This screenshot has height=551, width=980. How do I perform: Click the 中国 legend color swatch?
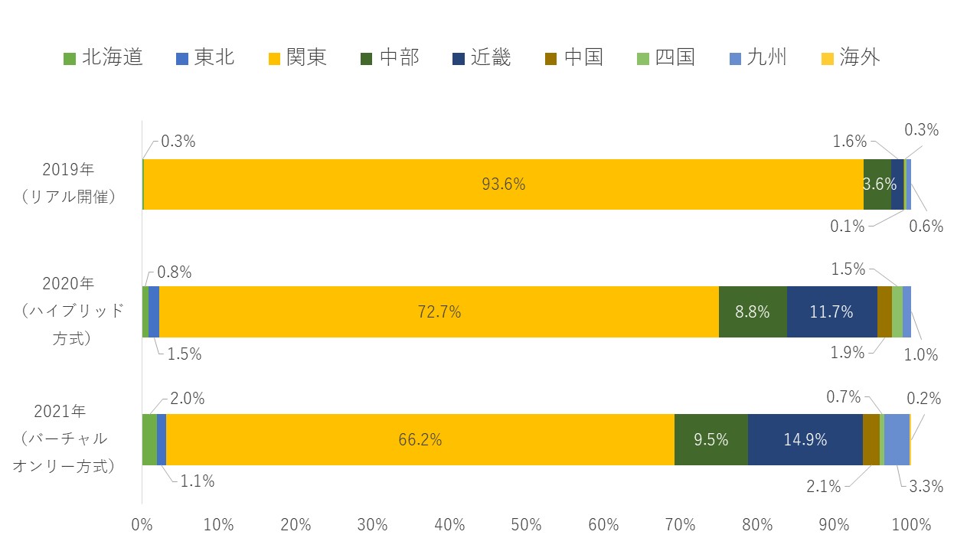[x=551, y=57]
